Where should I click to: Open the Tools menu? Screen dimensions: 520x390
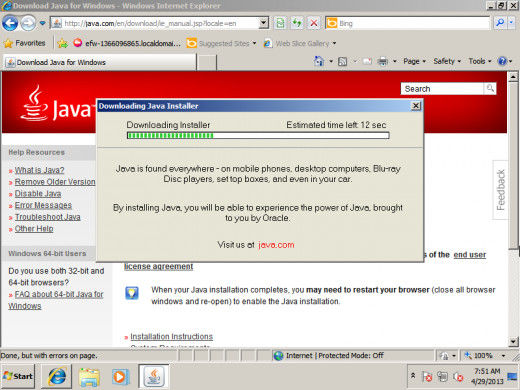[480, 61]
